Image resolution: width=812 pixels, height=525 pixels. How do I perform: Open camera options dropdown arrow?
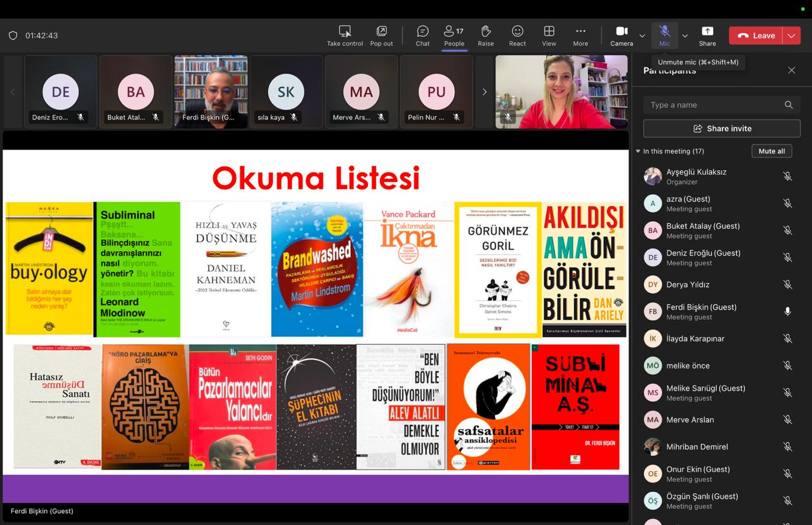click(642, 36)
